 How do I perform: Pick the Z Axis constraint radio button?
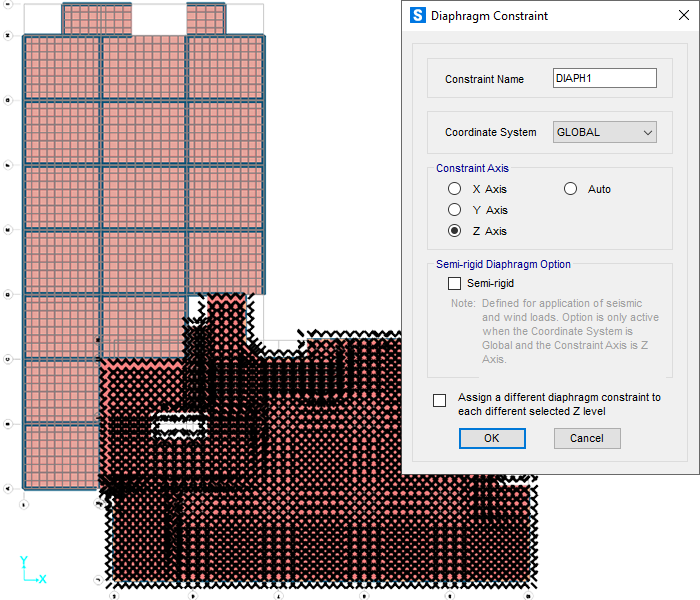click(x=455, y=231)
